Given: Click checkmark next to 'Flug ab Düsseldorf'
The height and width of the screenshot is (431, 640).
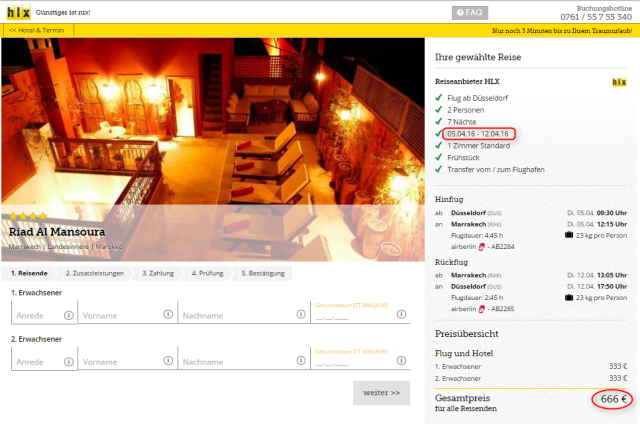Looking at the screenshot, I should (x=439, y=98).
